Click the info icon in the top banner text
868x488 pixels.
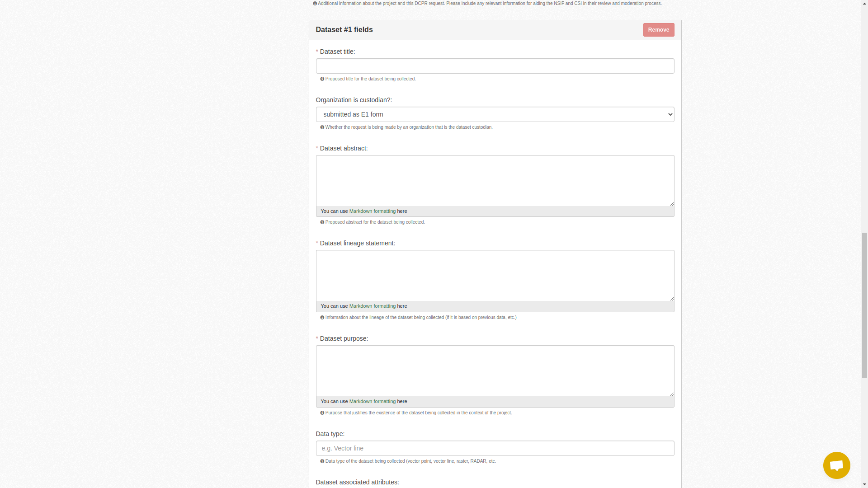[315, 3]
